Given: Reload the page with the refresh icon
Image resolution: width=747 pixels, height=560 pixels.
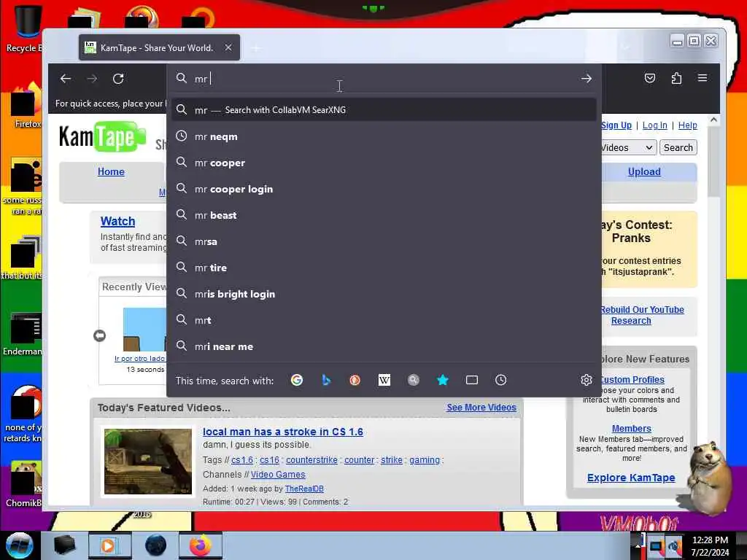Looking at the screenshot, I should [x=118, y=79].
